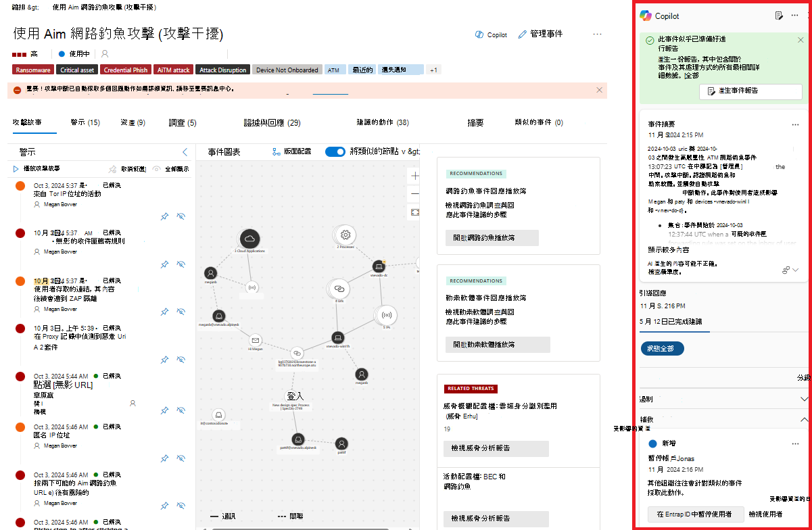The height and width of the screenshot is (530, 812).
Task: Hide the ZAP 隔離 alert
Action: click(181, 312)
